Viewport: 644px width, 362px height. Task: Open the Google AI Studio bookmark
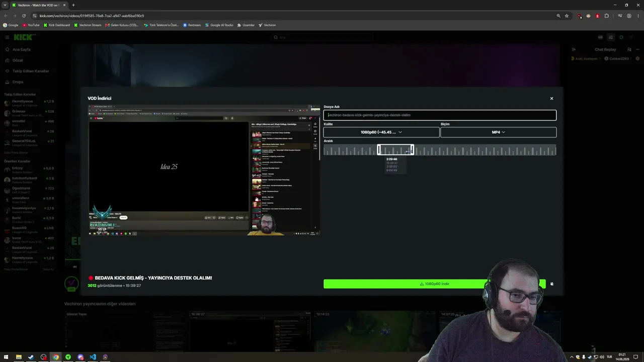tap(219, 25)
